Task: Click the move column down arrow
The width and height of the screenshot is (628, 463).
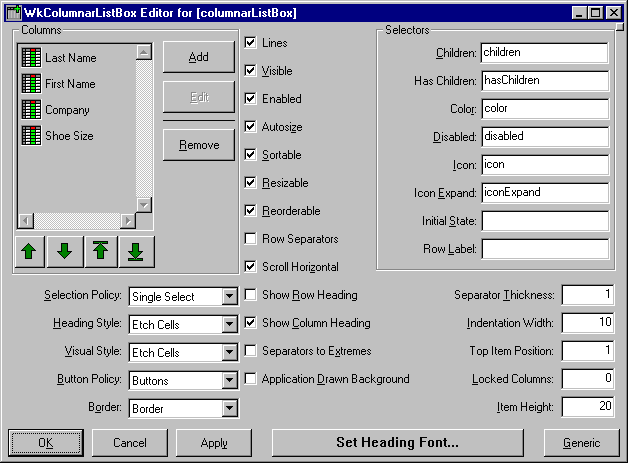Action: [65, 251]
